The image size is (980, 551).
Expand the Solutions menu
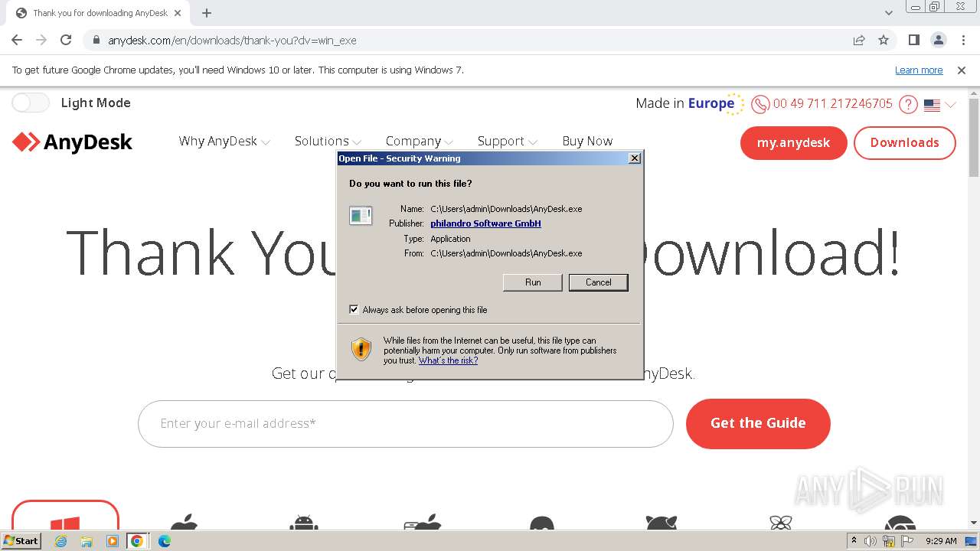(328, 142)
